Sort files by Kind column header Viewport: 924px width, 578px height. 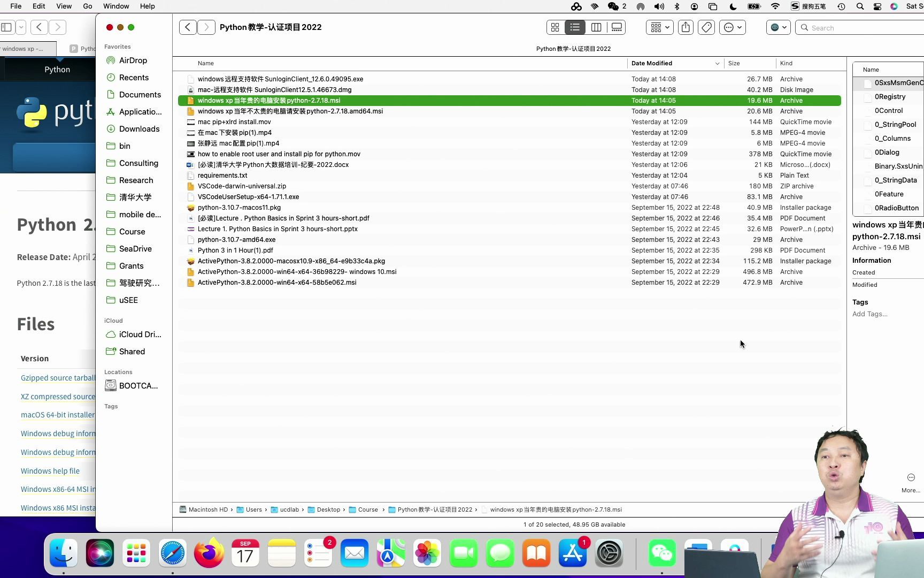pyautogui.click(x=786, y=63)
